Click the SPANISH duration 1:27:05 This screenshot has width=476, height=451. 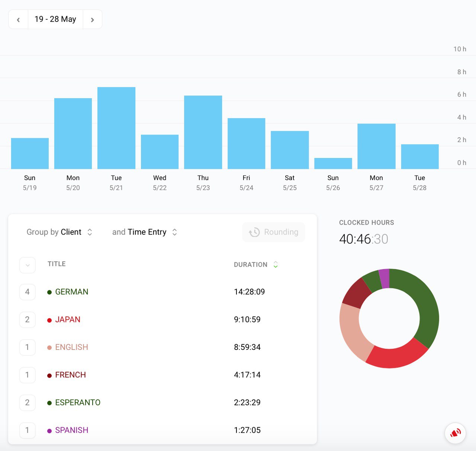[247, 430]
